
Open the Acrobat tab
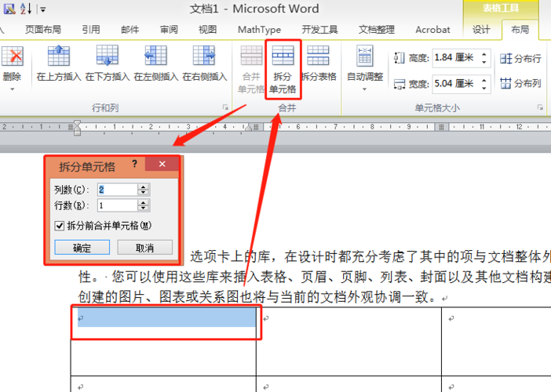tap(432, 30)
